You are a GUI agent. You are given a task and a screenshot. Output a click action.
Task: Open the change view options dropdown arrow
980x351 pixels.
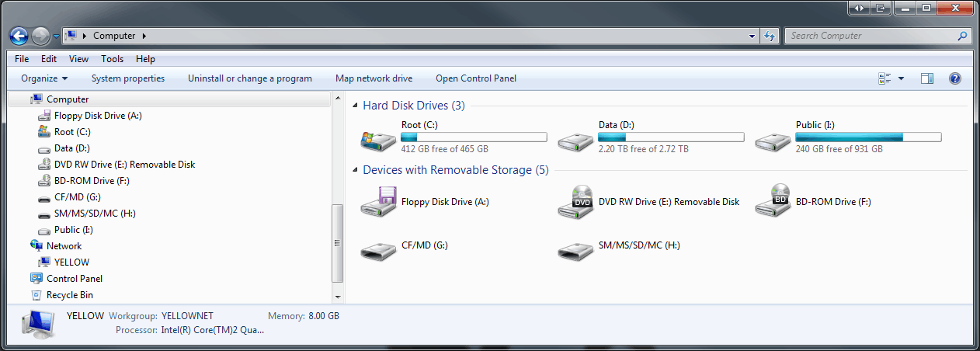(901, 78)
